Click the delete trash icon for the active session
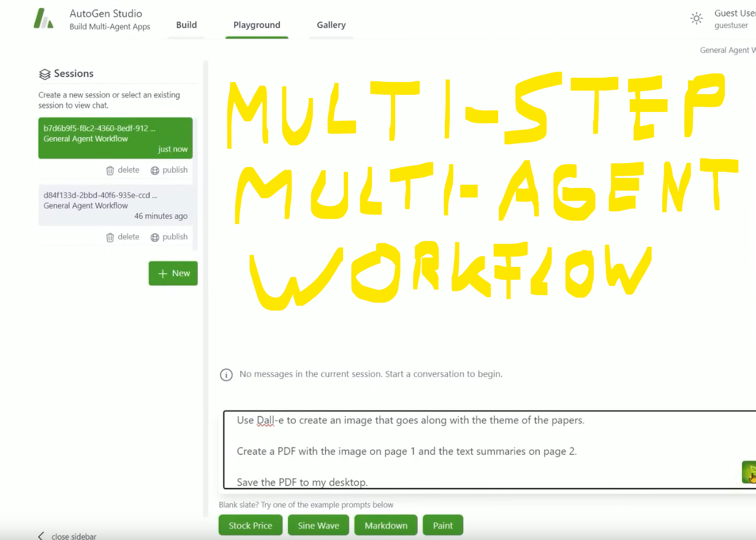 pyautogui.click(x=112, y=170)
